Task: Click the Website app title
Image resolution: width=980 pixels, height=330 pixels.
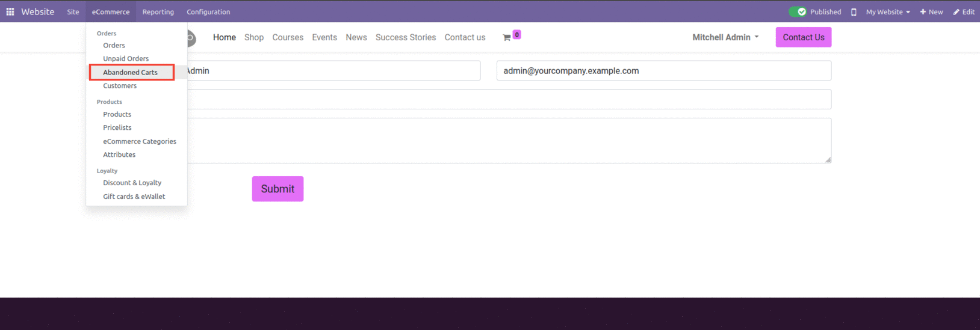Action: tap(37, 11)
